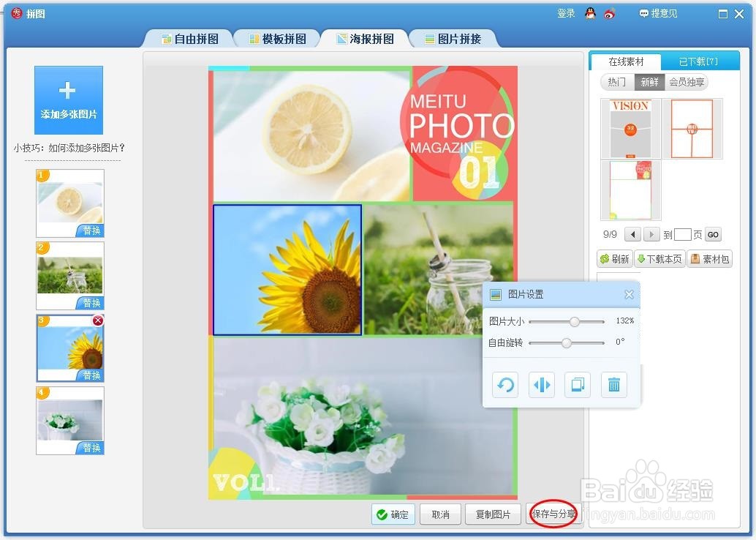Click the QQ penguin icon in title bar

click(590, 13)
